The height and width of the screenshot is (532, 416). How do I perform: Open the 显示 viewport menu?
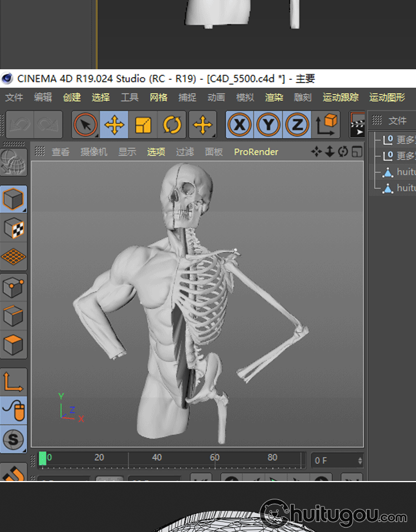(x=127, y=152)
